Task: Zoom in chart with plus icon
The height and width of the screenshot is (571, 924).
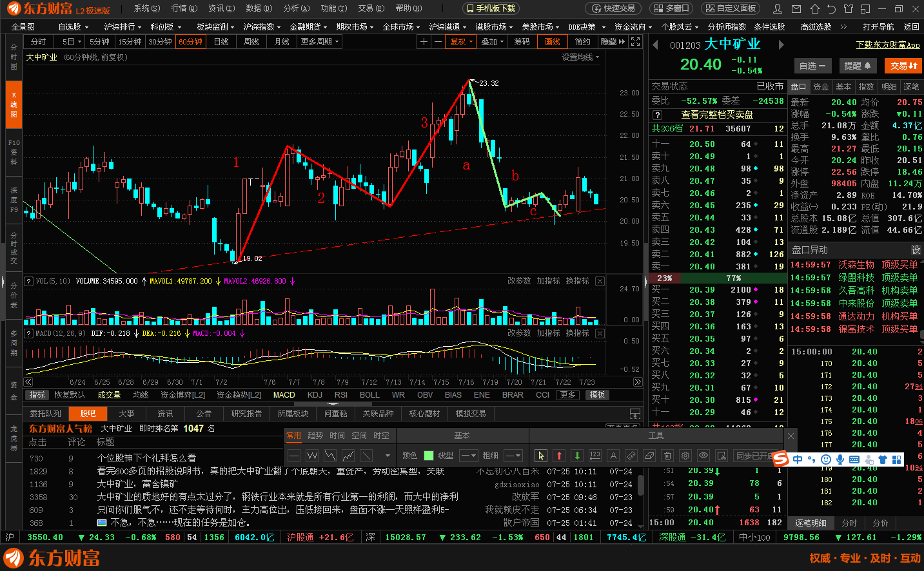Action: click(424, 41)
